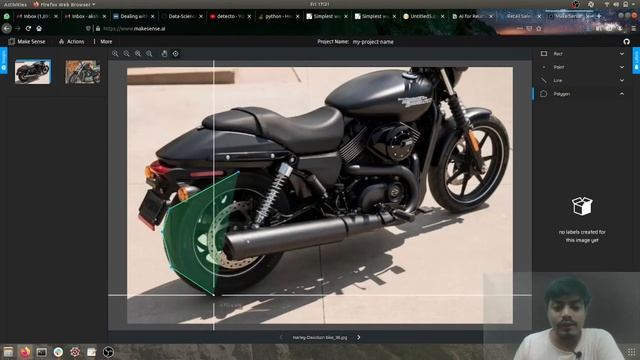Open the blue Labels side tab

tap(636, 60)
